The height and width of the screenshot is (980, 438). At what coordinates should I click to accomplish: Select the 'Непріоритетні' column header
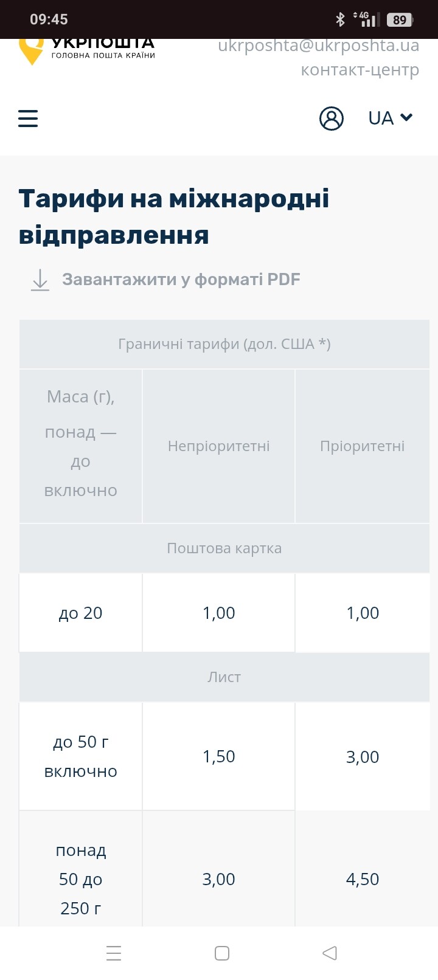218,446
